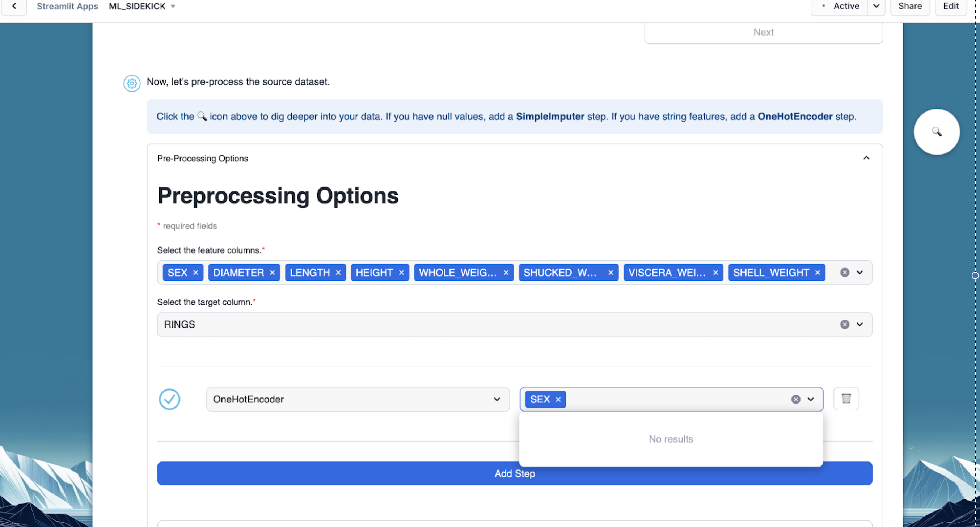Remove SHELL_WEIGHT tag from feature columns
This screenshot has width=980, height=527.
pos(818,273)
